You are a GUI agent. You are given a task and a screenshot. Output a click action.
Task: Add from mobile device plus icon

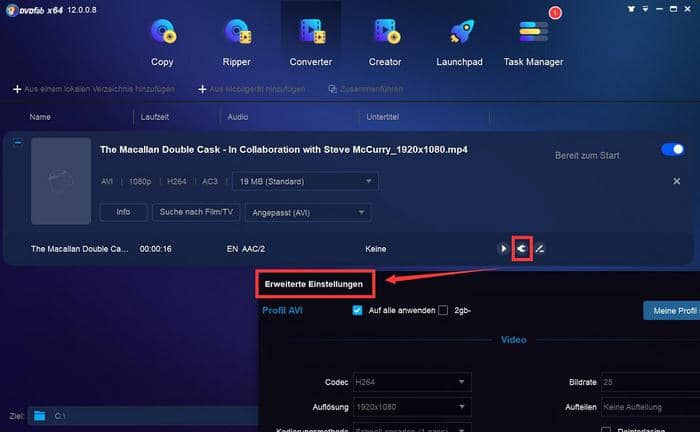[202, 89]
